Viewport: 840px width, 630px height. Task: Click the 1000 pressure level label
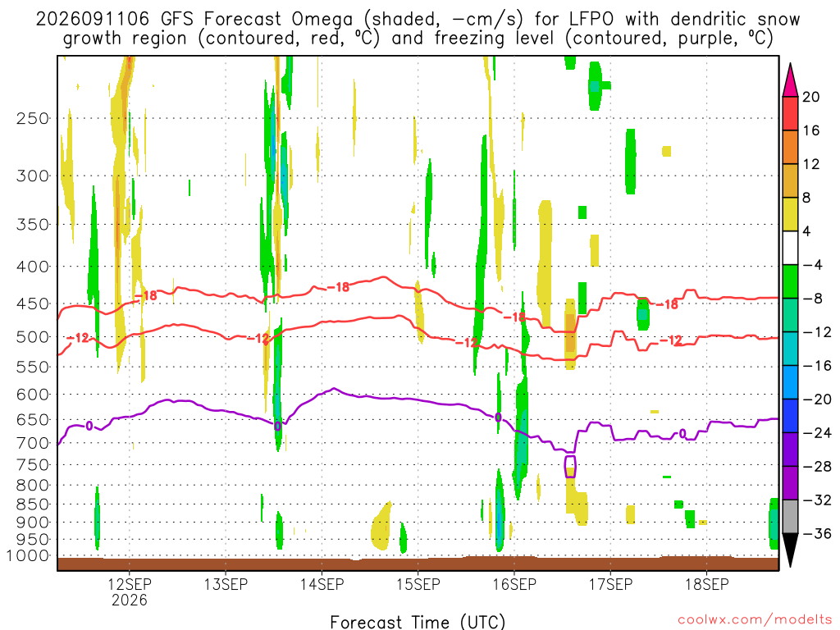[28, 555]
